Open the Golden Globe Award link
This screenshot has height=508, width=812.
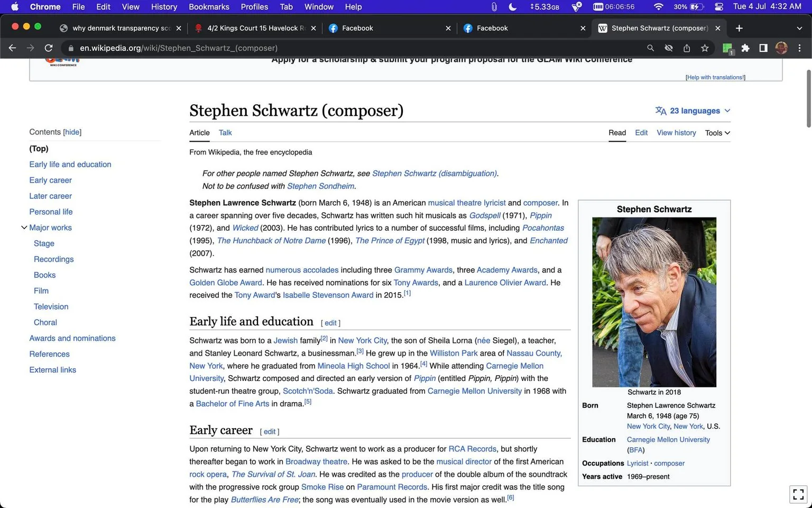pos(226,283)
